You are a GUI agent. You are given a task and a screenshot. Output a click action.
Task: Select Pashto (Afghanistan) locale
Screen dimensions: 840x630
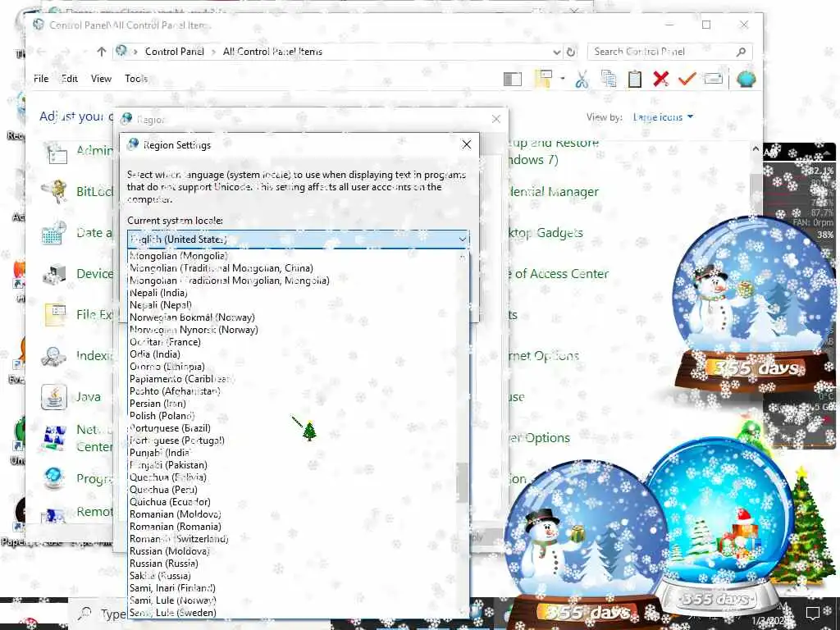click(x=293, y=391)
